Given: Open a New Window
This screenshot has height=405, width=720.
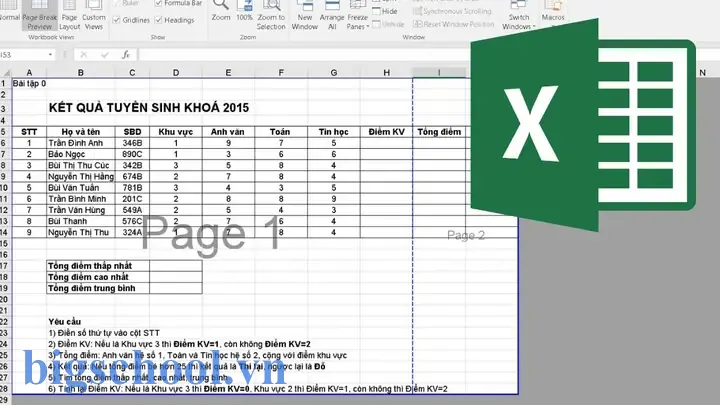Looking at the screenshot, I should pyautogui.click(x=305, y=16).
